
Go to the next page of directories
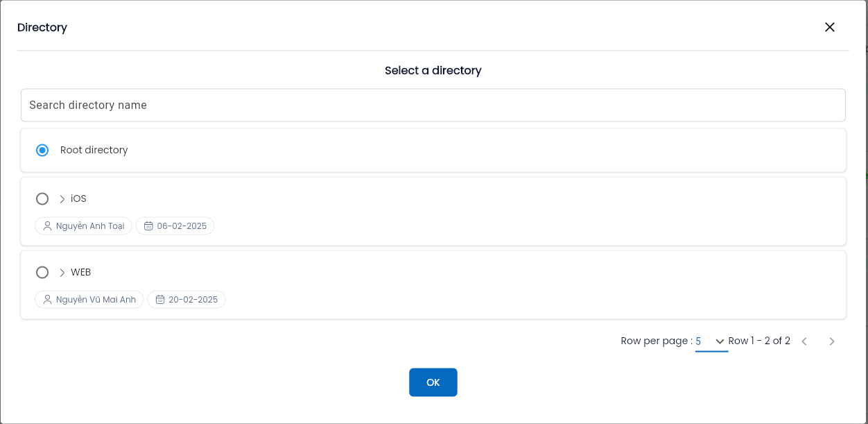(832, 341)
